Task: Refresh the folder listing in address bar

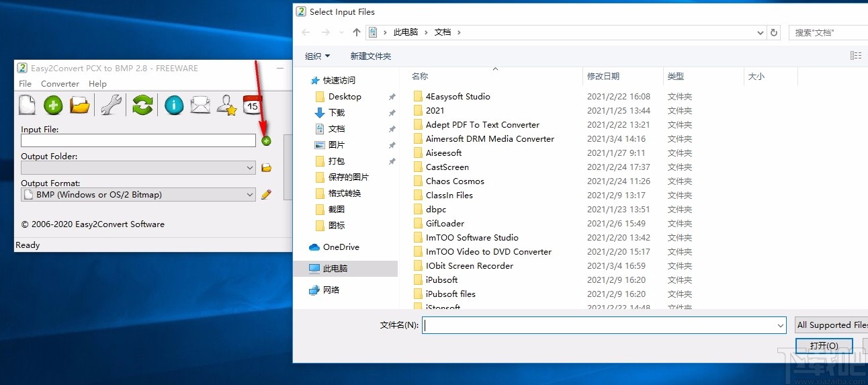Action: (774, 32)
